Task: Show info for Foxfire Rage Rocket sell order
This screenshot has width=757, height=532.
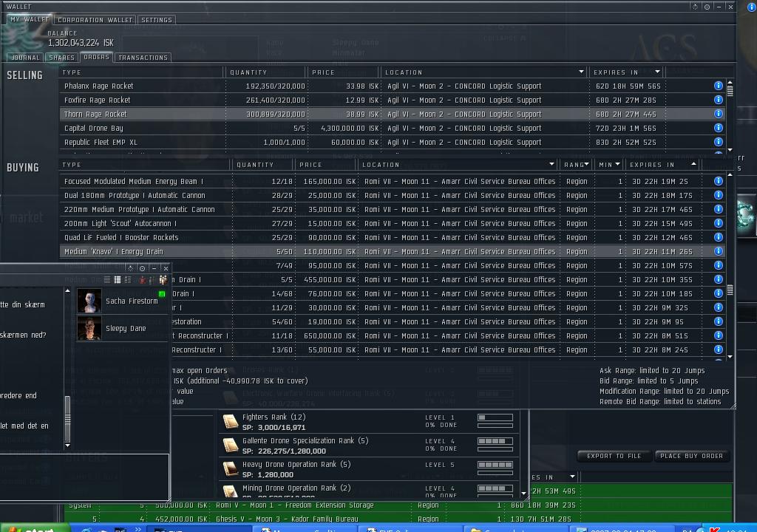Action: click(719, 100)
